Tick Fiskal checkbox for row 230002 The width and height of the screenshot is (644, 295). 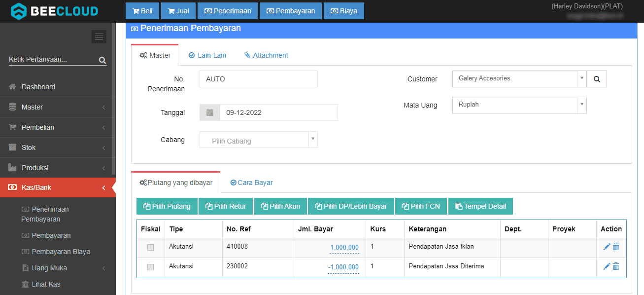150,267
